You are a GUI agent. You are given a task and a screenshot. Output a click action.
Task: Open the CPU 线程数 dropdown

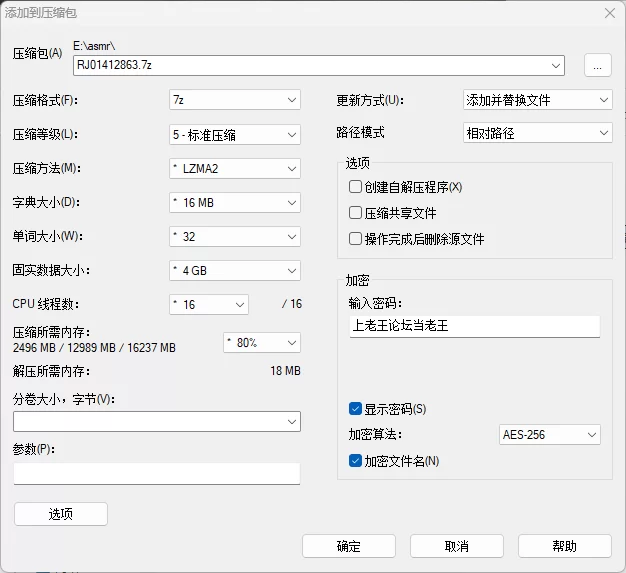(209, 304)
